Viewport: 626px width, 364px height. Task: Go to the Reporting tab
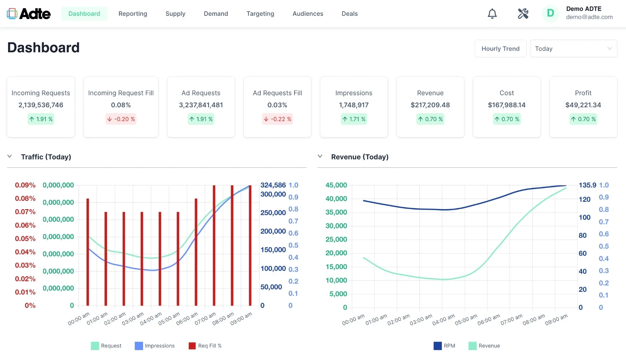pos(133,14)
